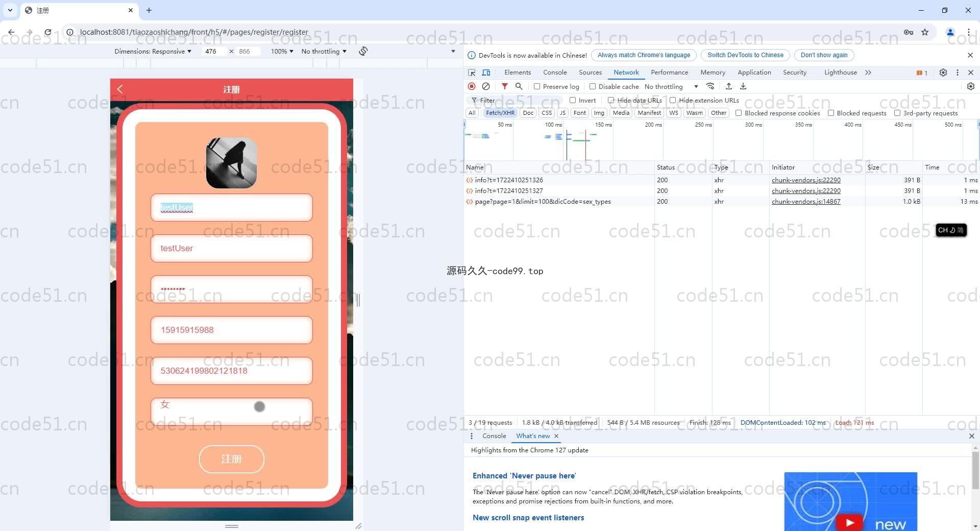Click the back arrow in register header

pyautogui.click(x=120, y=89)
